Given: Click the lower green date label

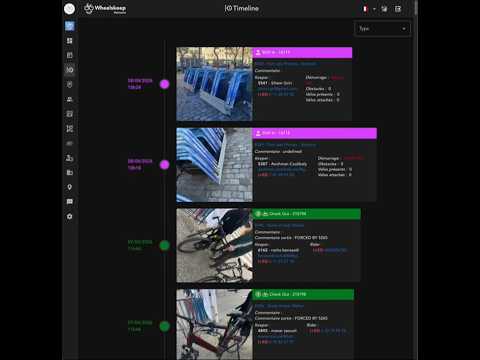Looking at the screenshot, I should [140, 326].
